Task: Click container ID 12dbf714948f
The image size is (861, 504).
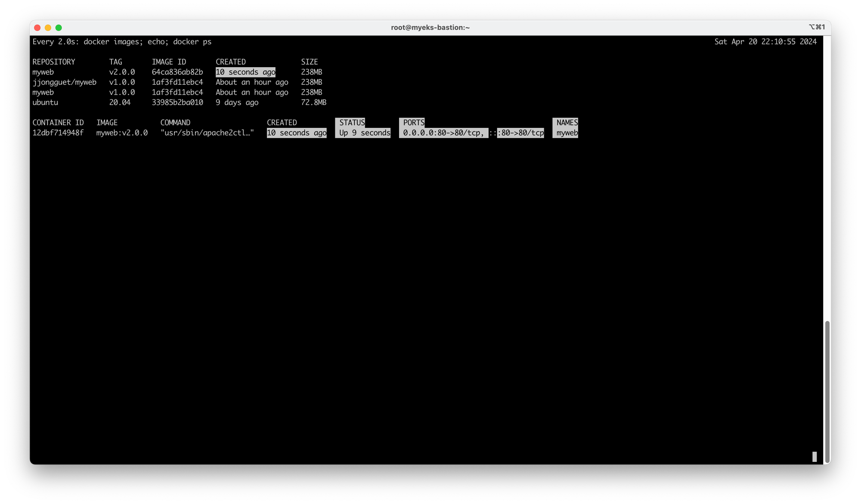Action: 58,133
